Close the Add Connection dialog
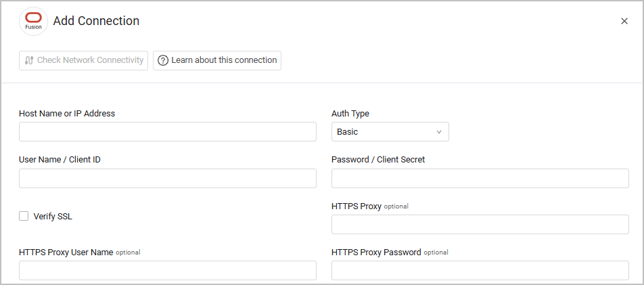Viewport: 644px width, 285px height. [624, 21]
